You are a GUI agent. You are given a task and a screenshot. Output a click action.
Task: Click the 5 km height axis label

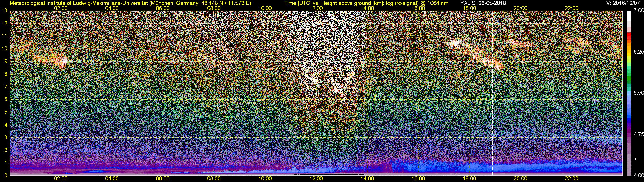pos(6,112)
